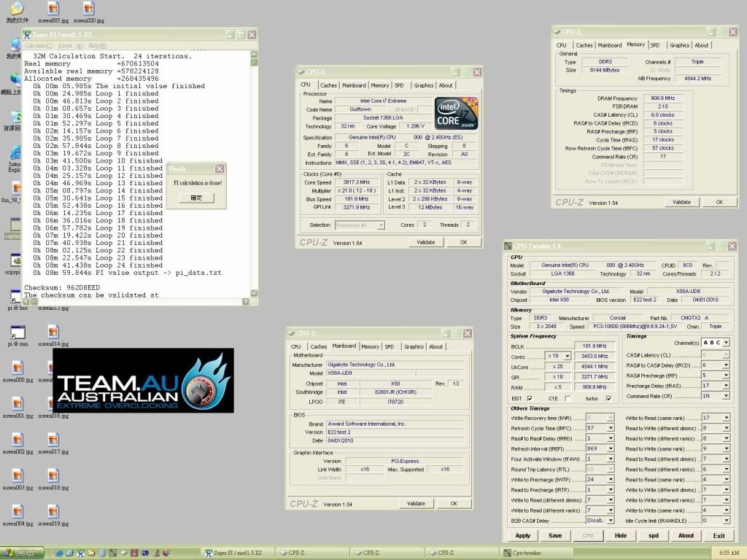The height and width of the screenshot is (560, 747).
Task: Click the Super PI window title icon
Action: [x=27, y=35]
